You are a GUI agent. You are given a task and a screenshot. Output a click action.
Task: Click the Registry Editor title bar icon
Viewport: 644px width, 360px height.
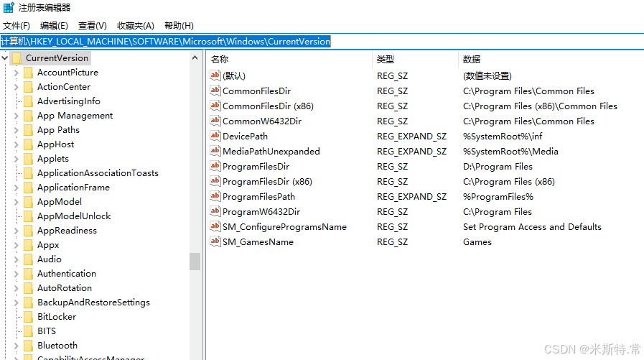click(8, 7)
